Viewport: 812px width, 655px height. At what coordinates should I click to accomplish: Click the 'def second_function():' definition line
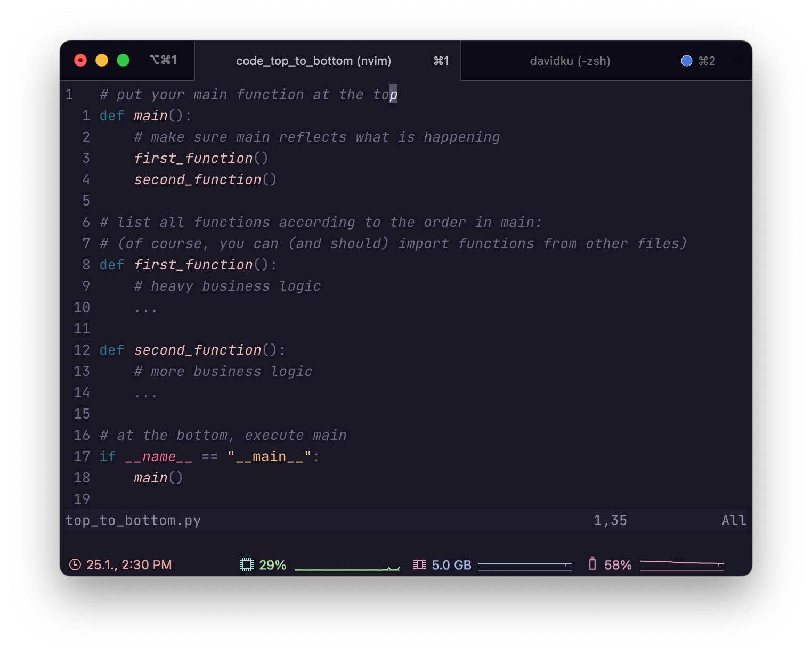click(x=192, y=350)
